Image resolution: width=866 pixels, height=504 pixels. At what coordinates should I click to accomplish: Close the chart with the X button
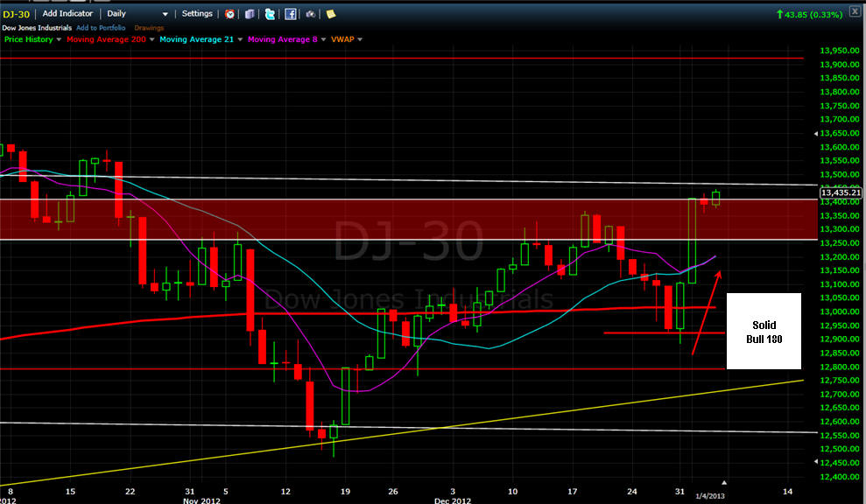855,11
